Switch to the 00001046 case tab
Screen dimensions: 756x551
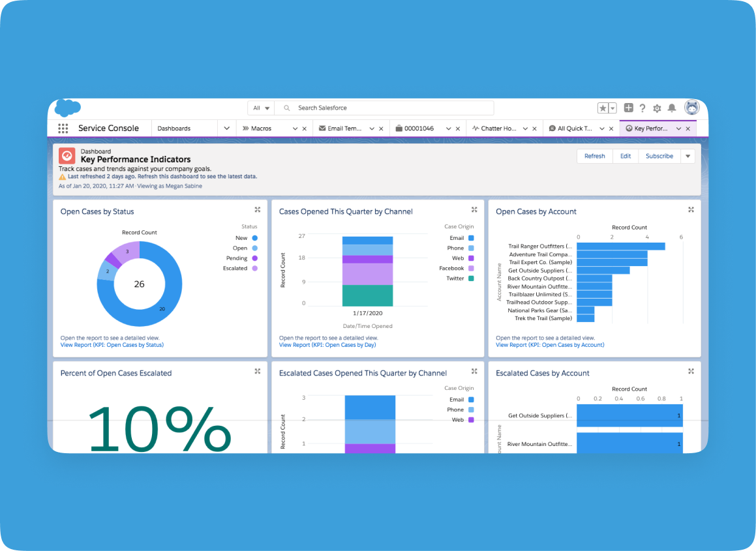click(419, 128)
